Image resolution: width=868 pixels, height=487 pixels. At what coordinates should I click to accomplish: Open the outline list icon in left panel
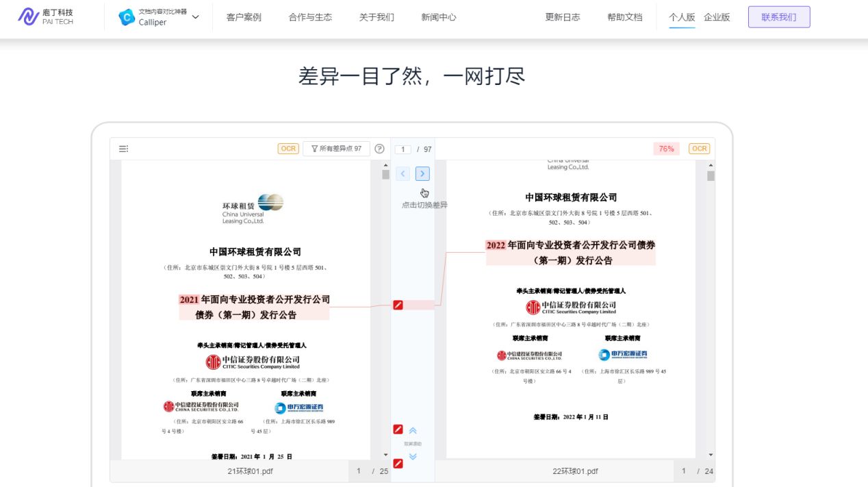point(123,149)
